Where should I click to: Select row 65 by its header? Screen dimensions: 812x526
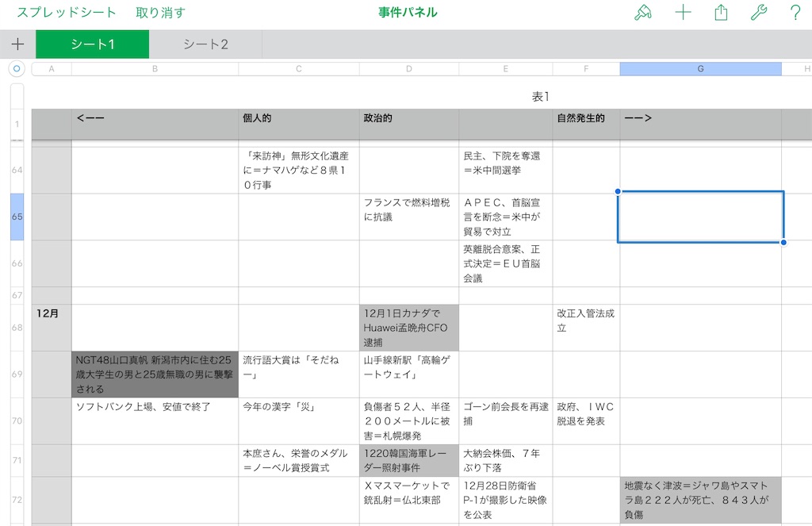pos(16,216)
